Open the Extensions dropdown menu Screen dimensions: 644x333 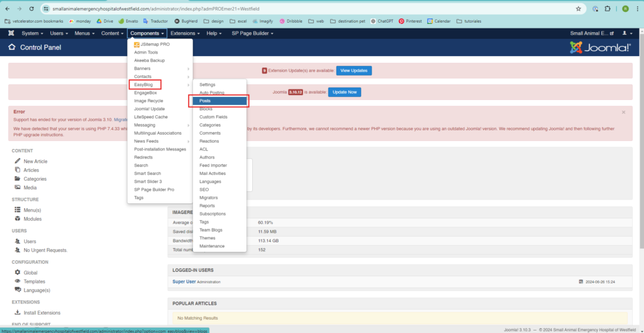pyautogui.click(x=185, y=33)
